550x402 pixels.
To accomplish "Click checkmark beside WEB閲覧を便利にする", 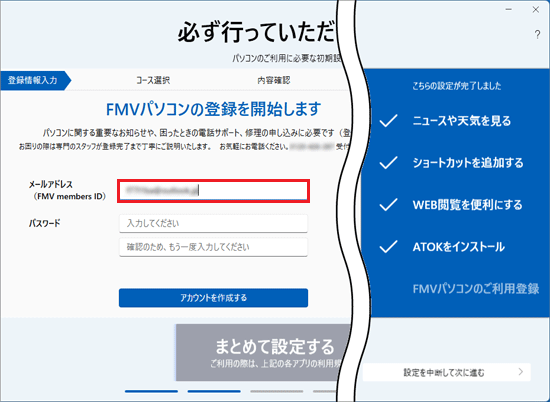I will [x=388, y=205].
